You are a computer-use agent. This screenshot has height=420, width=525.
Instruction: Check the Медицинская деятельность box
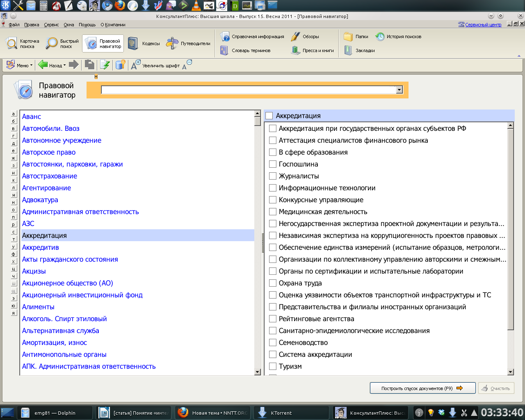(x=273, y=212)
